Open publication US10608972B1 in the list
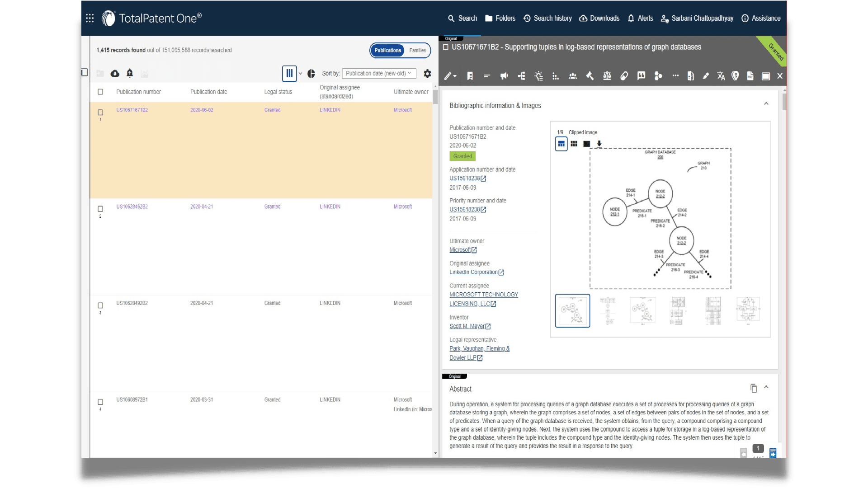The width and height of the screenshot is (868, 488). (132, 399)
